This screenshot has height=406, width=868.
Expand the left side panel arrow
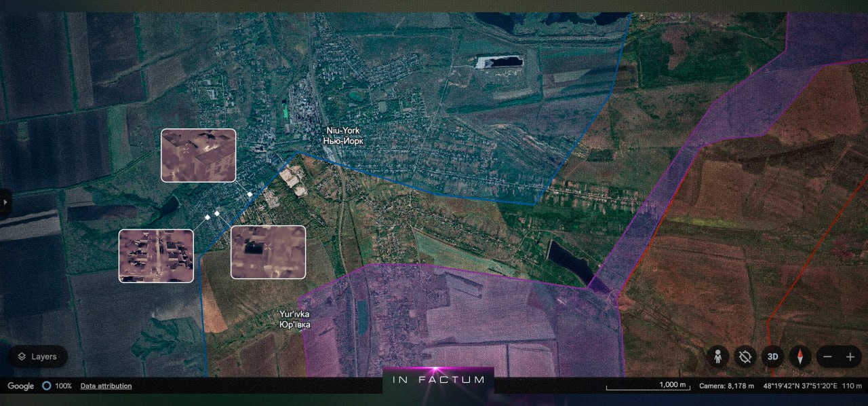tap(5, 202)
